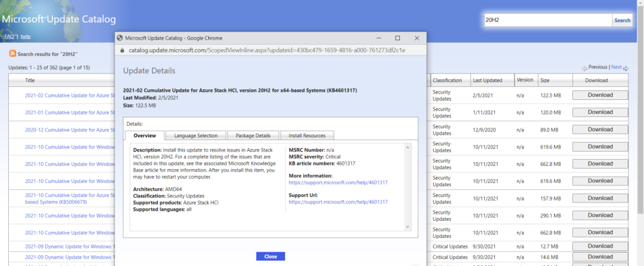Download the 1/11/2021 120.0 MB update
This screenshot has height=266, width=644.
[x=600, y=112]
